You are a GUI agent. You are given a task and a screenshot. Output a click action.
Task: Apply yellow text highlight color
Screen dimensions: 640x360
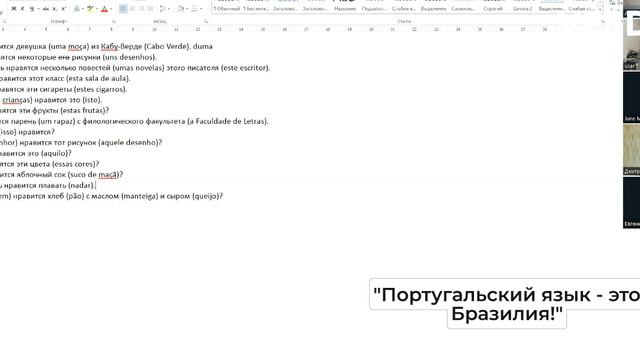click(91, 9)
